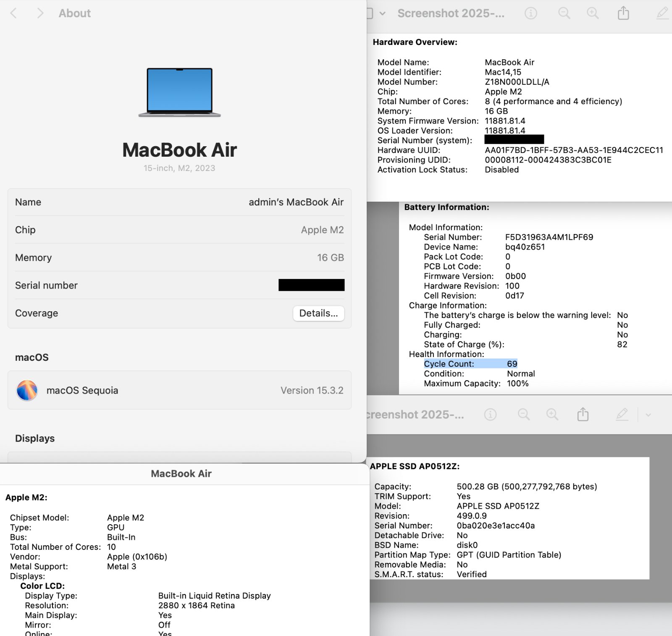Click the admin's MacBook Air name field
This screenshot has height=636, width=672.
pos(296,202)
